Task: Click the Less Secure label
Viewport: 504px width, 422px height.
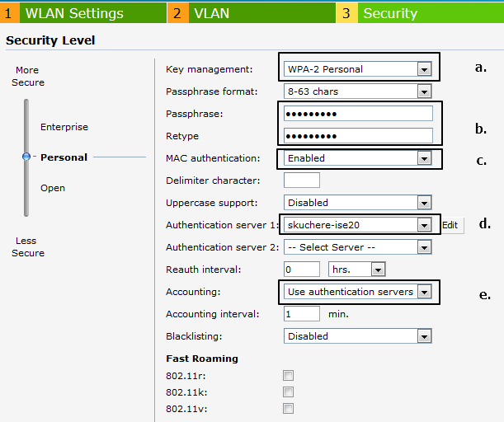Action: [x=28, y=247]
